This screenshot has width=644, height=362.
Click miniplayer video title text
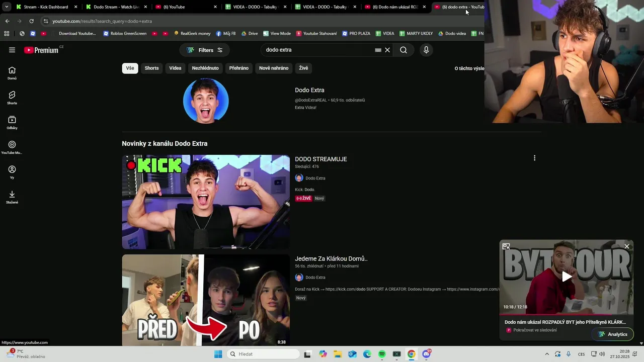click(565, 322)
